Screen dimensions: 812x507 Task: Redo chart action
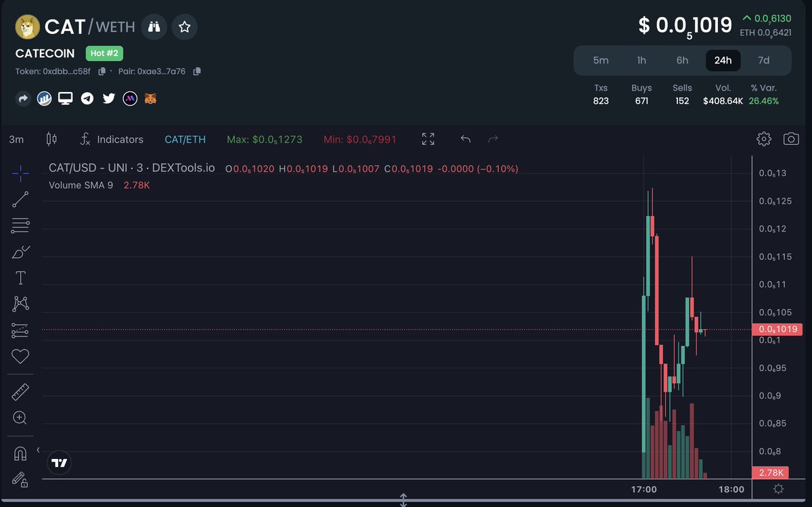point(493,139)
